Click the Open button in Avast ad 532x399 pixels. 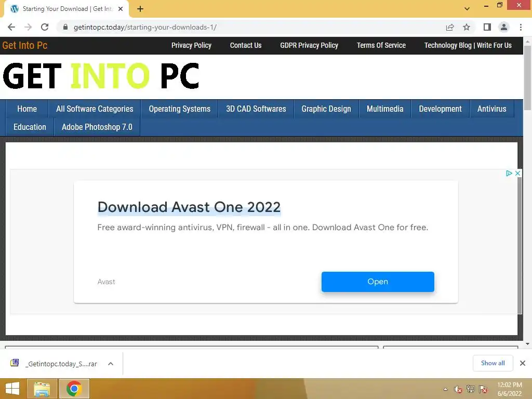[x=378, y=282]
